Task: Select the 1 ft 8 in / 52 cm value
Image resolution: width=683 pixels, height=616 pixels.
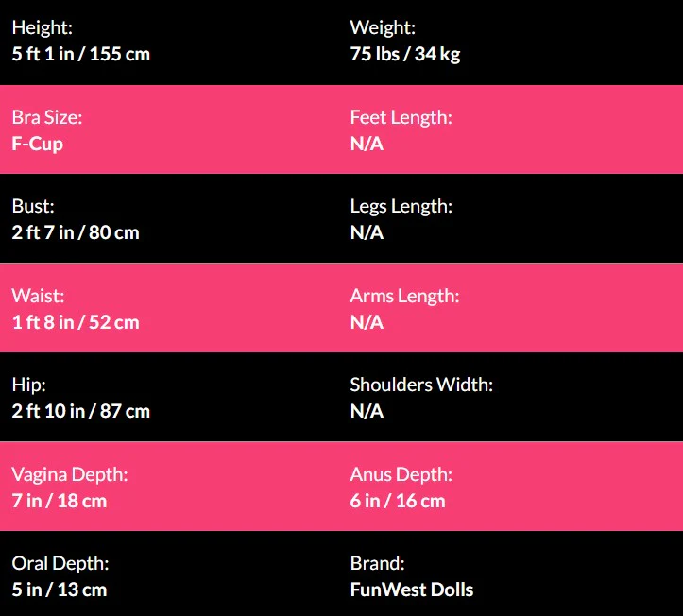Action: pyautogui.click(x=76, y=322)
